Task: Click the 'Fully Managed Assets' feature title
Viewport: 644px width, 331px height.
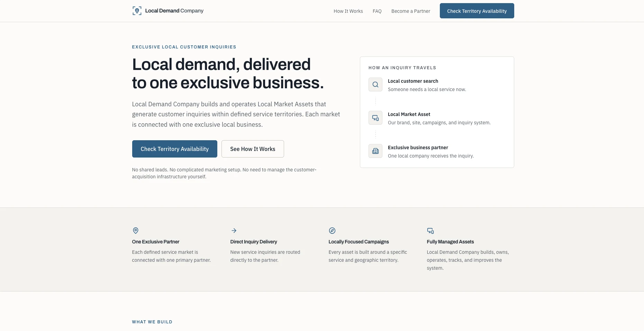Action: tap(450, 242)
